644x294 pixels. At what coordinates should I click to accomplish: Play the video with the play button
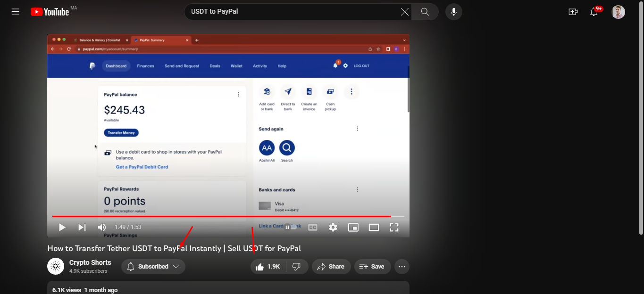[x=62, y=228]
